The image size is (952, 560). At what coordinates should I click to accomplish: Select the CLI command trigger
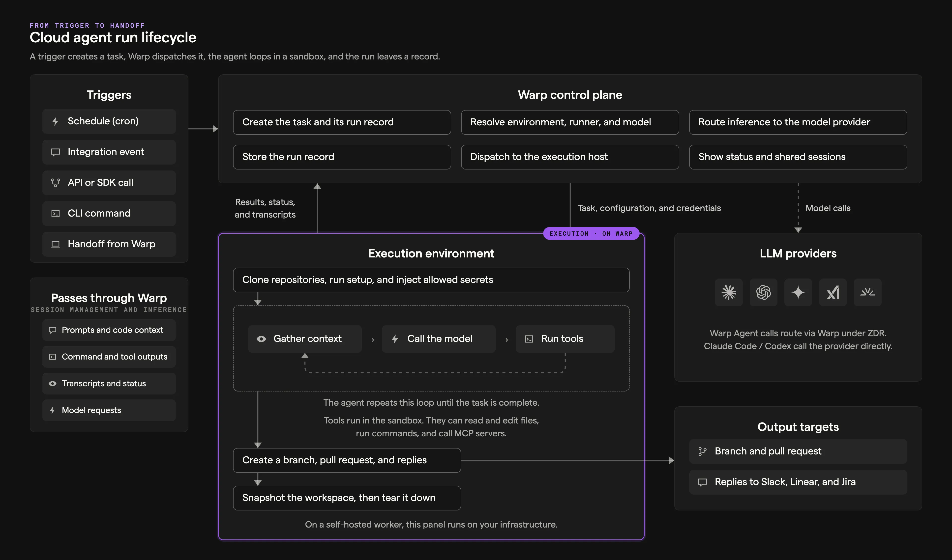tap(109, 214)
